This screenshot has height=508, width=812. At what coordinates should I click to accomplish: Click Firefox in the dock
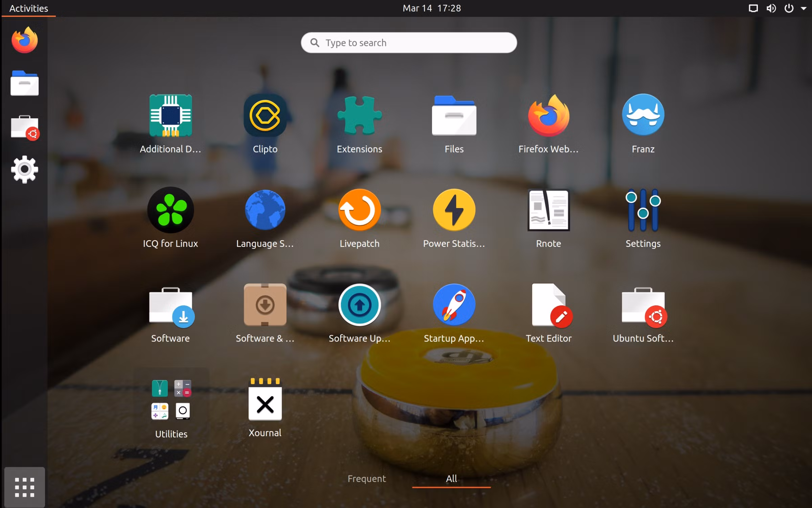24,40
